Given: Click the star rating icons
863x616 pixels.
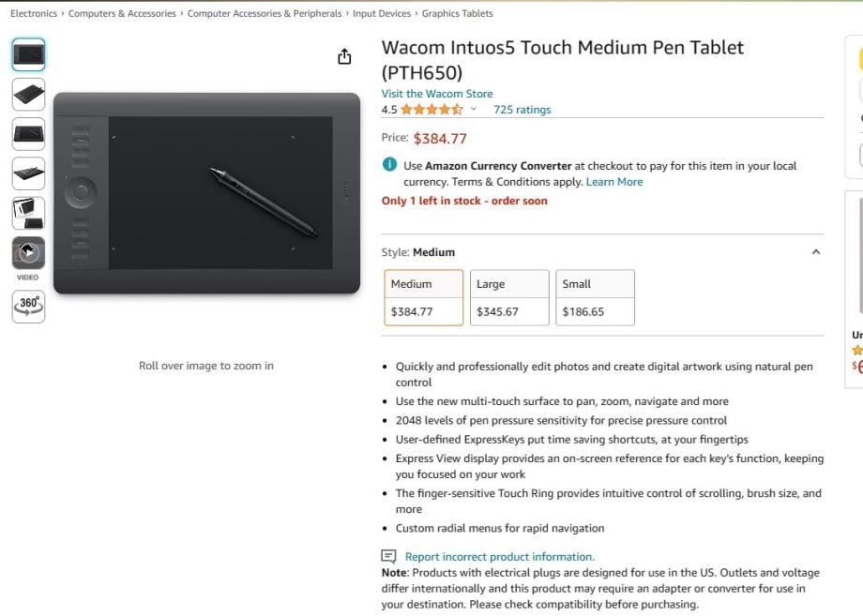Looking at the screenshot, I should coord(431,110).
